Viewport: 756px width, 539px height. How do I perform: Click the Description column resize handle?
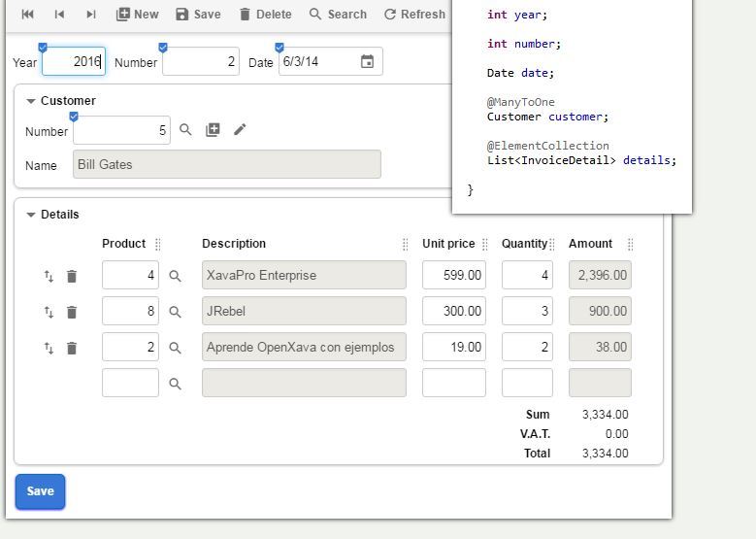[x=406, y=245]
